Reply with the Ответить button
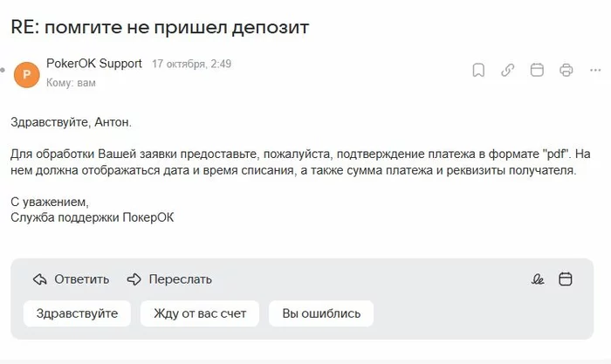611x364 pixels. [x=72, y=279]
